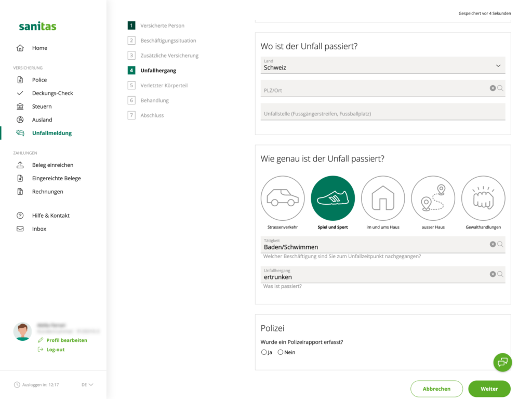This screenshot has width=532, height=399.
Task: Select the Spiel und Sport shoe option
Action: coord(332,198)
